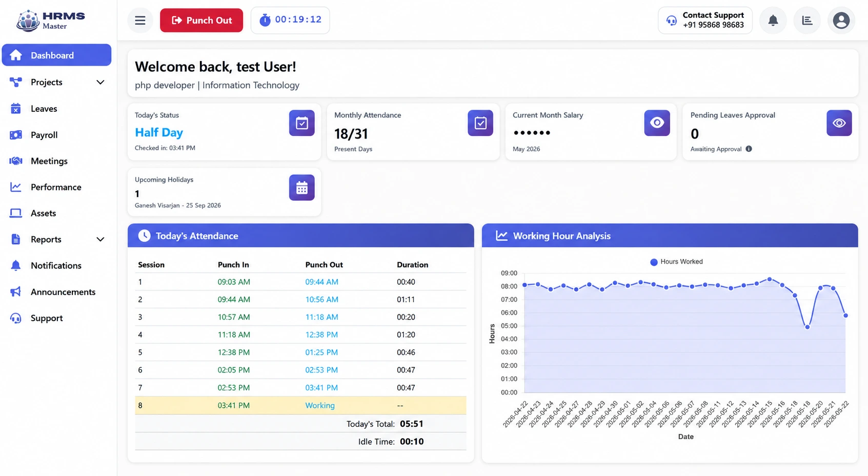
Task: Click the Support headset sidebar icon
Action: coord(16,318)
